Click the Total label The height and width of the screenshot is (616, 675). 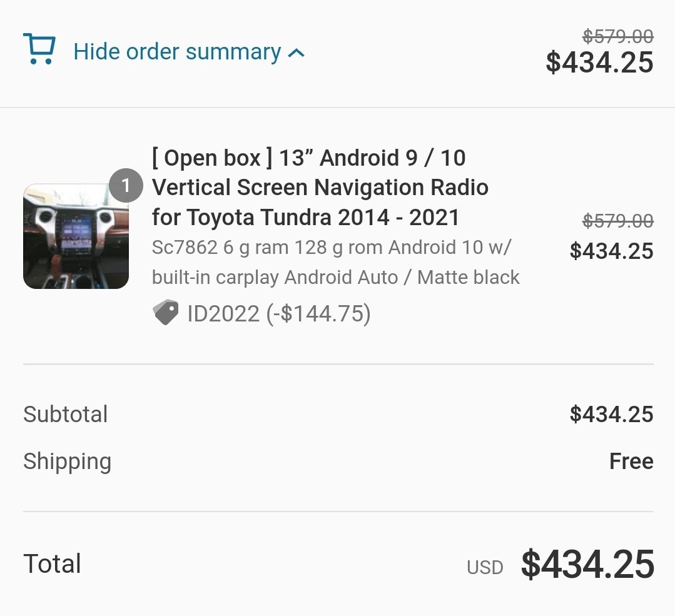click(x=52, y=563)
